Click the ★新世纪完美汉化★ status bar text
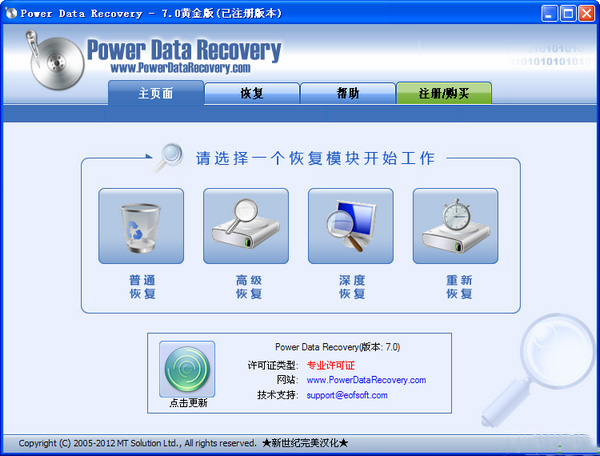 coord(305,443)
